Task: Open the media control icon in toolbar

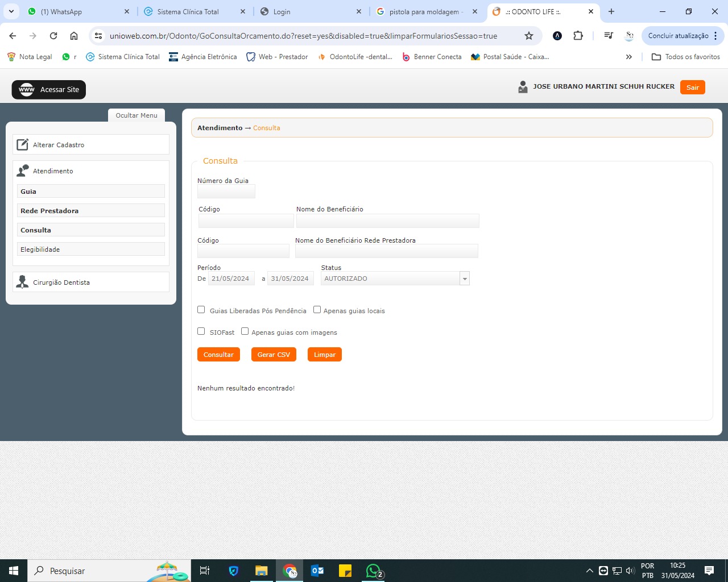Action: tap(609, 36)
